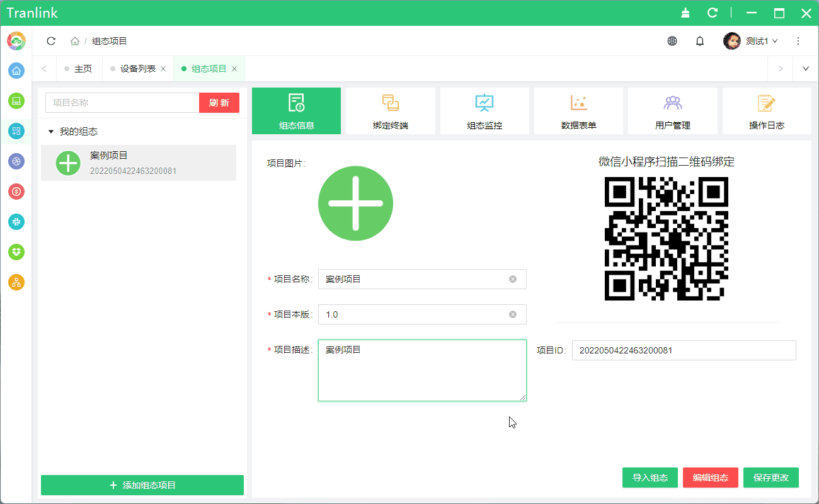Click the red 编辑组态 button
The width and height of the screenshot is (819, 504).
[x=711, y=478]
